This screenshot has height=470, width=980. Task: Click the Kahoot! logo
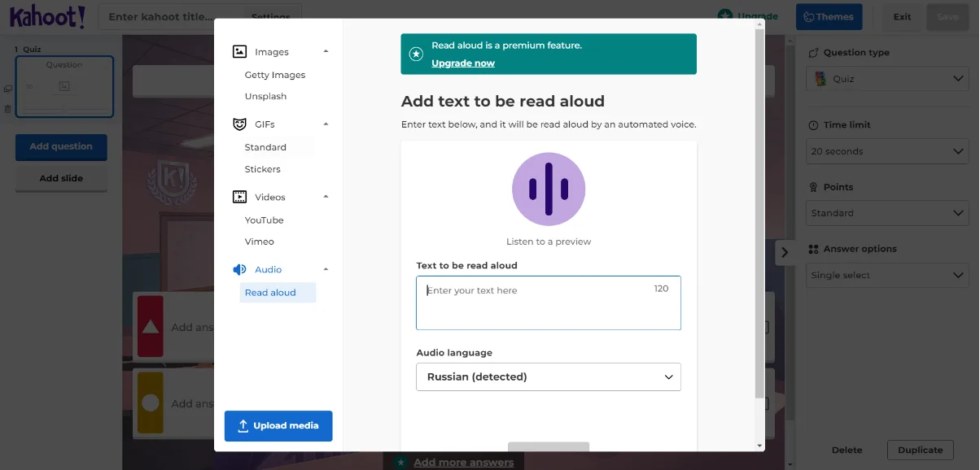47,17
